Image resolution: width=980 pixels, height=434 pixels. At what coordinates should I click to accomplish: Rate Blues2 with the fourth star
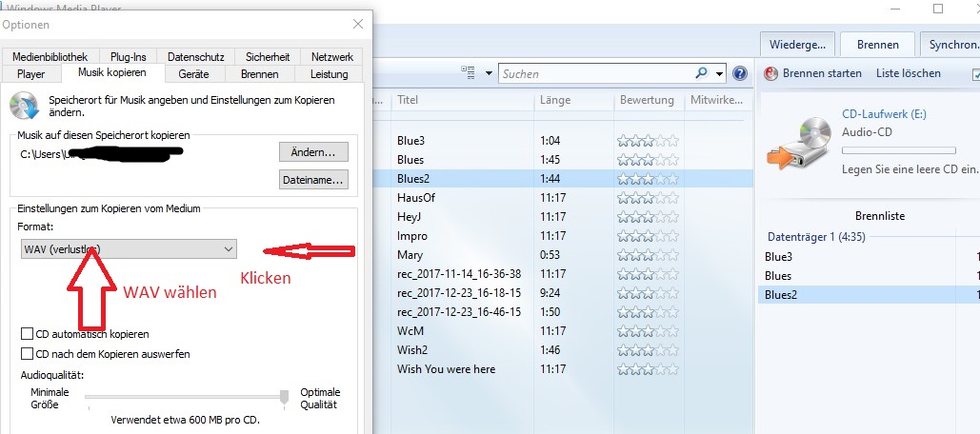pyautogui.click(x=660, y=179)
